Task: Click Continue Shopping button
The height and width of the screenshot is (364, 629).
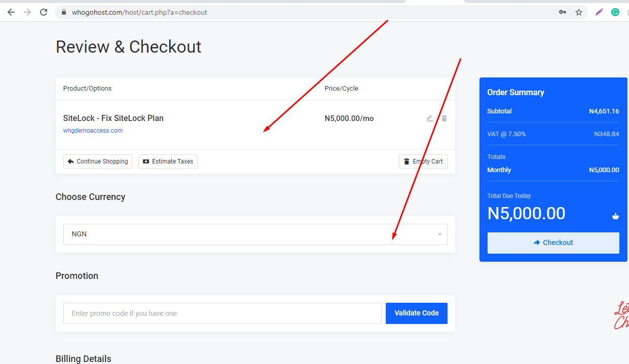Action: click(x=98, y=161)
